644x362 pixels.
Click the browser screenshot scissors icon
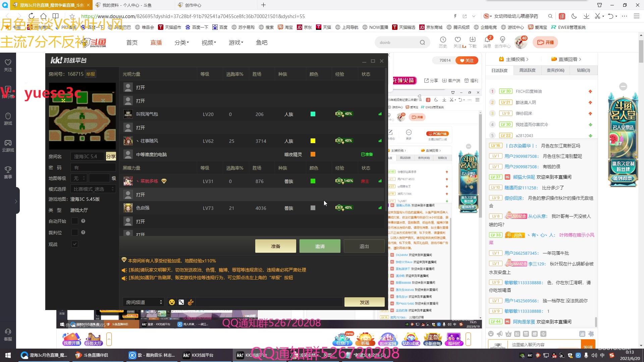[x=597, y=16]
